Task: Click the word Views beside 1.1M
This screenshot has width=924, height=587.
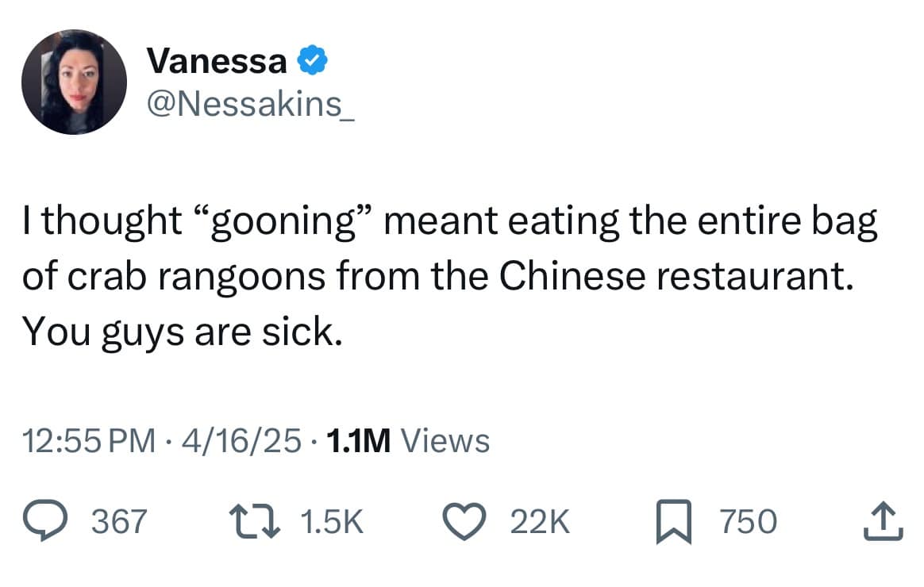Action: [445, 439]
